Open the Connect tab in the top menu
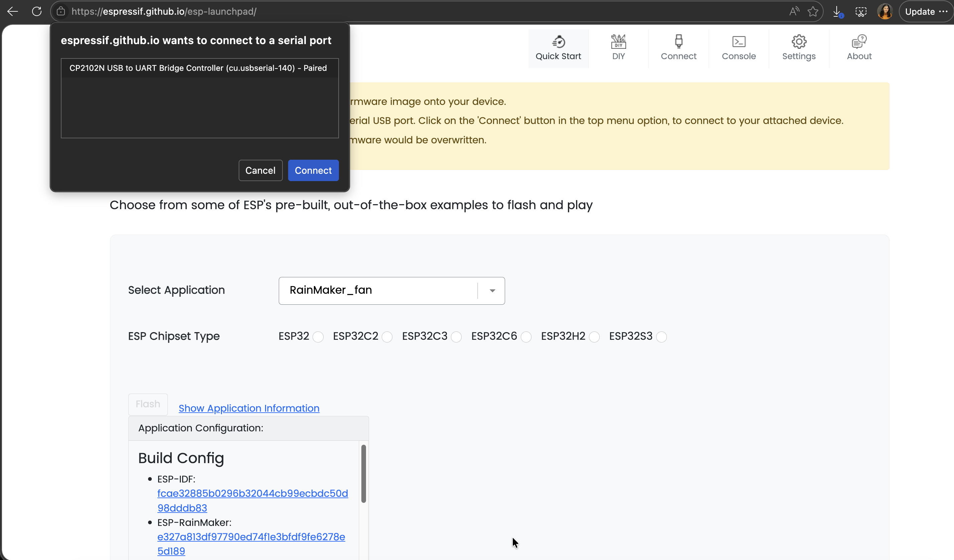 point(679,48)
